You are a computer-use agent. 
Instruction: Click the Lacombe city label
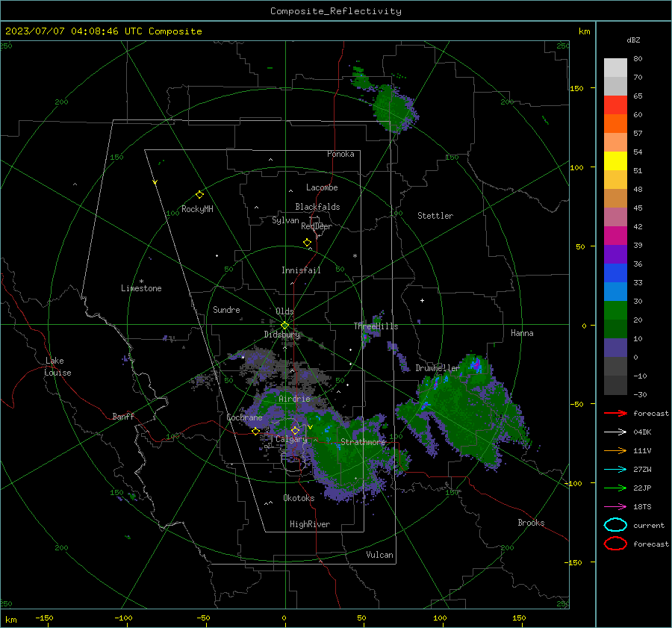322,187
